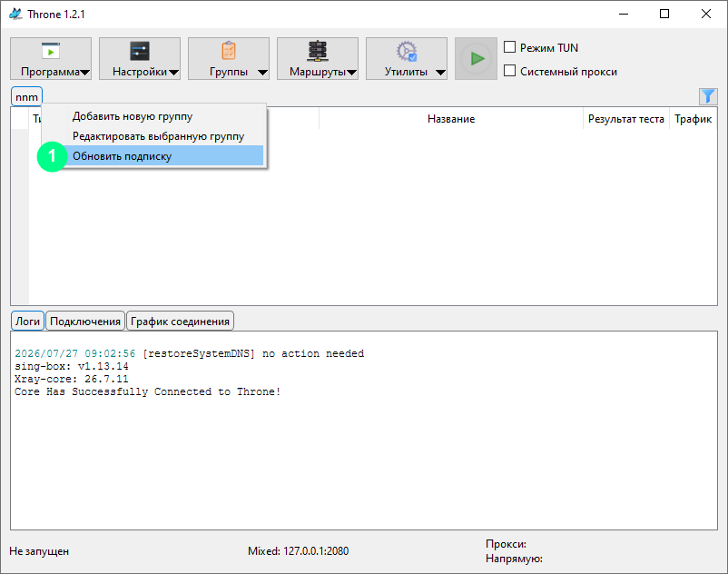
Task: Open the Группы clipboard icon button
Action: pos(229,51)
